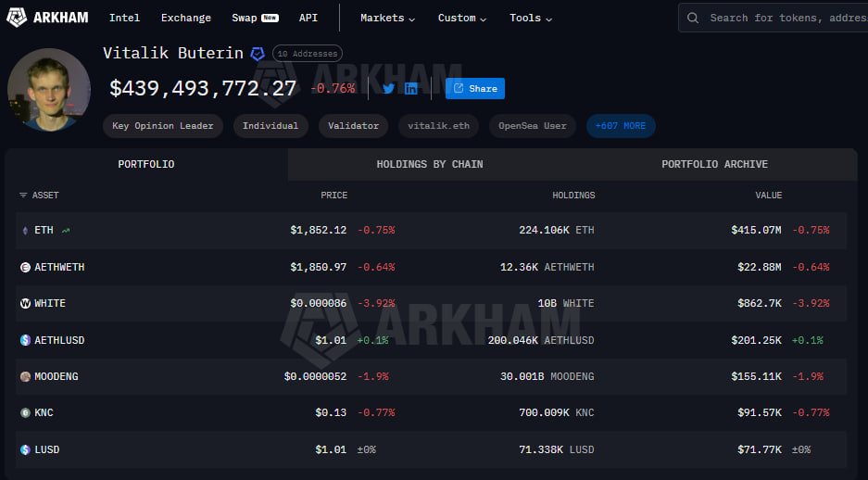This screenshot has width=868, height=480.
Task: Show the +607 MORE tags
Action: coord(621,126)
